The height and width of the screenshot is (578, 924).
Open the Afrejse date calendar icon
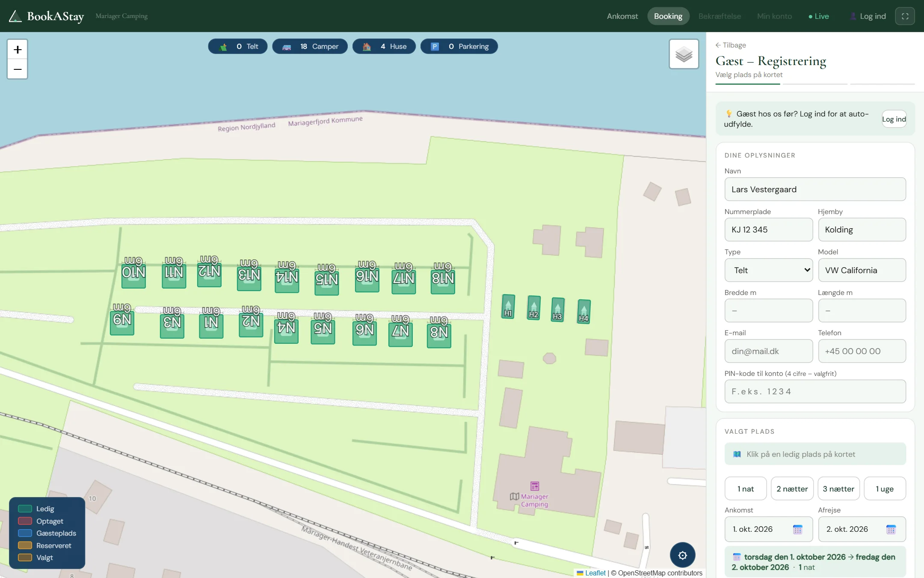tap(891, 529)
